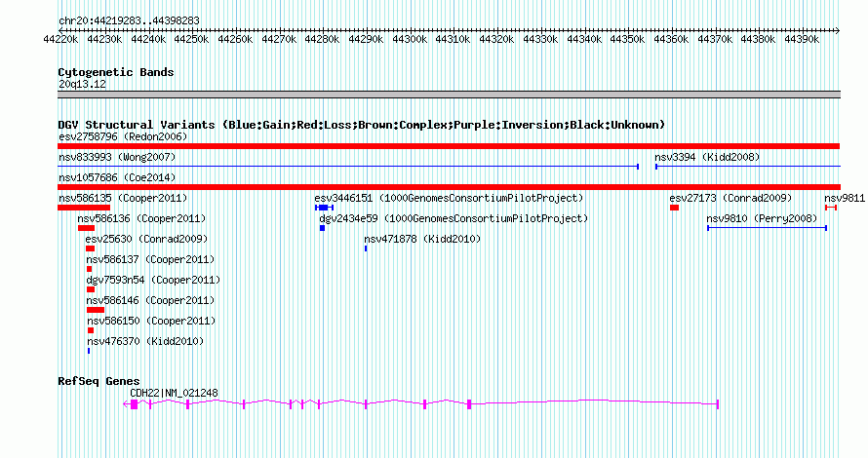Click the 44390k ruler tick label
The image size is (868, 458).
pos(802,39)
